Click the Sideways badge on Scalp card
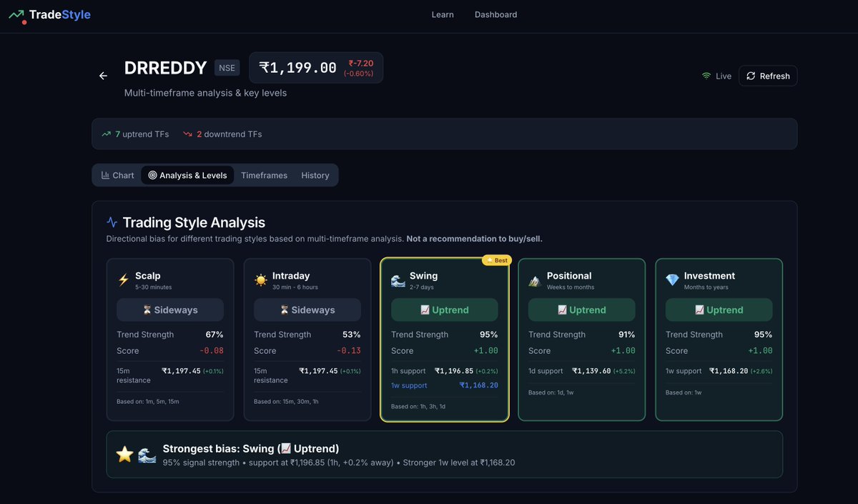 170,310
